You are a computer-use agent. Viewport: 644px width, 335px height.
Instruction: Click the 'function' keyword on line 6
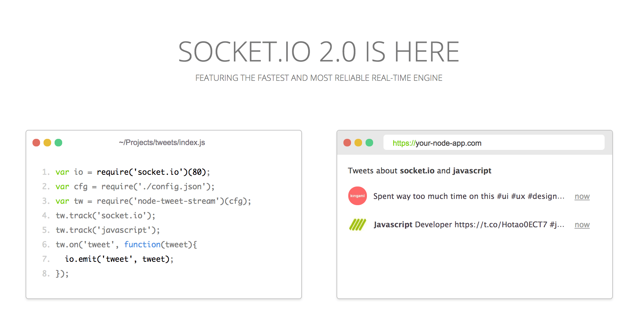click(x=142, y=245)
